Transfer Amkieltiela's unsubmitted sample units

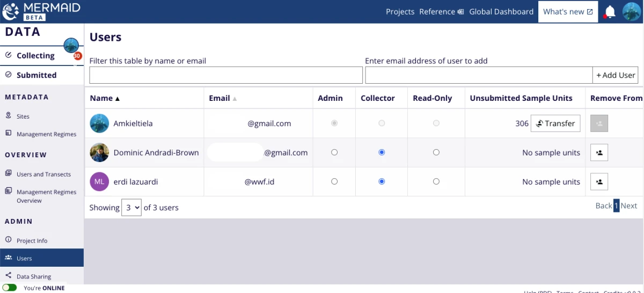pos(555,123)
